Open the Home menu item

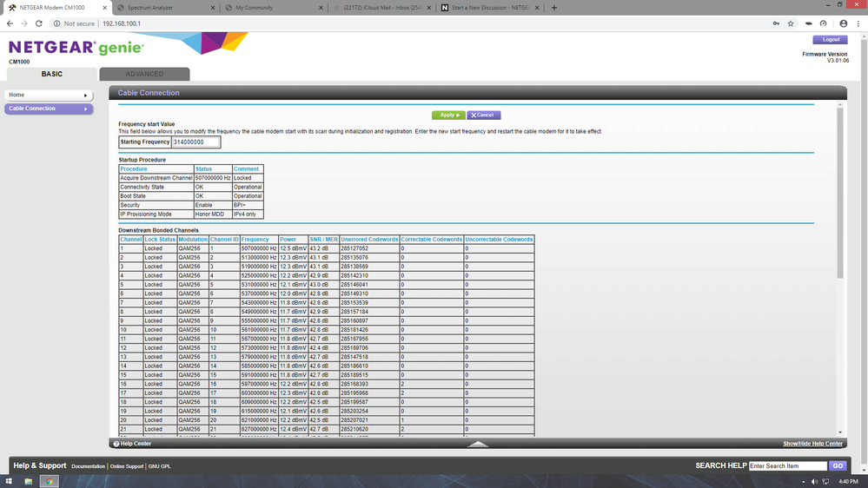pyautogui.click(x=49, y=96)
